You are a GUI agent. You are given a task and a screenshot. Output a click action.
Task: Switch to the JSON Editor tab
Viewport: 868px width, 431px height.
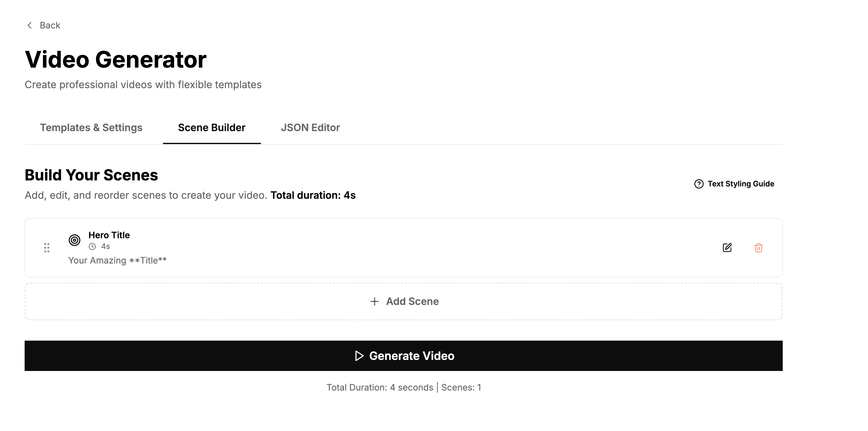pyautogui.click(x=310, y=128)
